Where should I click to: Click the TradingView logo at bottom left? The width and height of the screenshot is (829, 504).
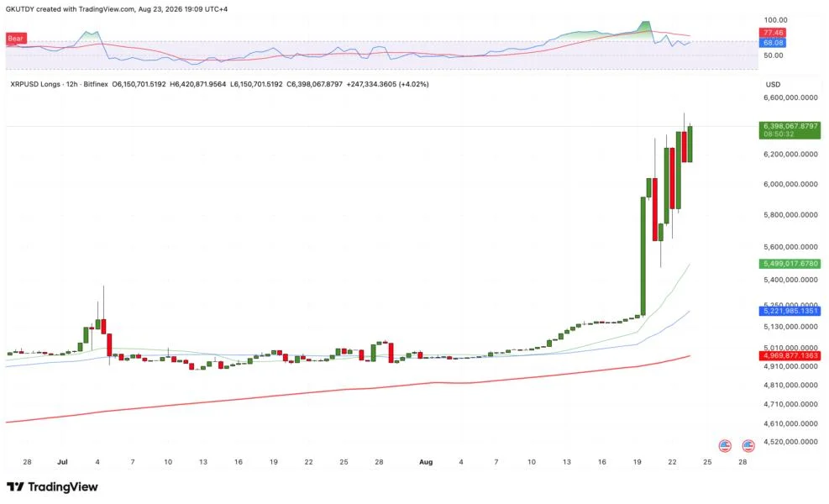coord(52,487)
